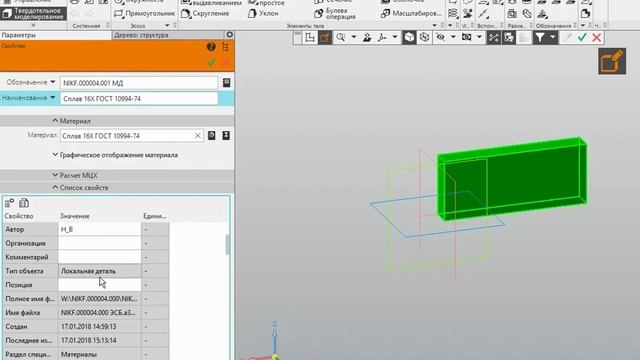
Task: Open the filter dropdown arrow
Action: (x=553, y=38)
